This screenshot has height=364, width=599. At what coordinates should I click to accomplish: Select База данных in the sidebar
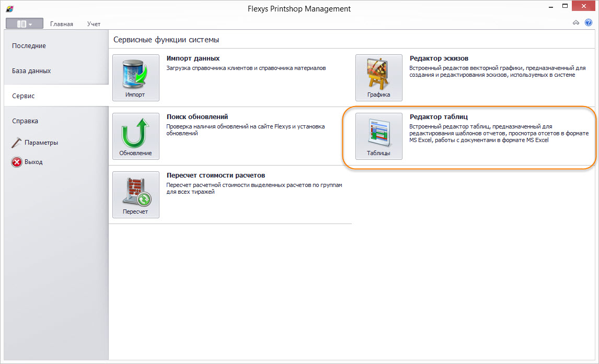point(56,71)
